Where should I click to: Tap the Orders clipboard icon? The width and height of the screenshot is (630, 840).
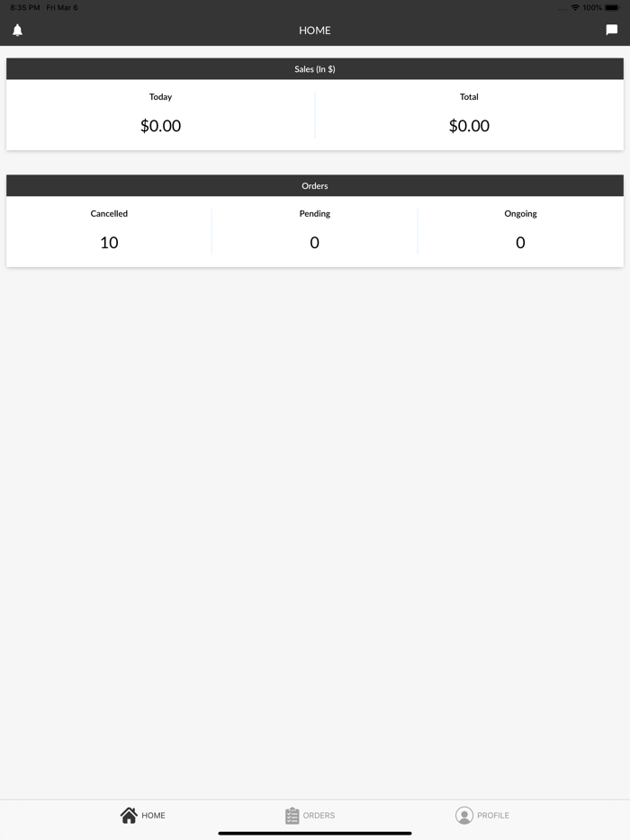(x=292, y=815)
